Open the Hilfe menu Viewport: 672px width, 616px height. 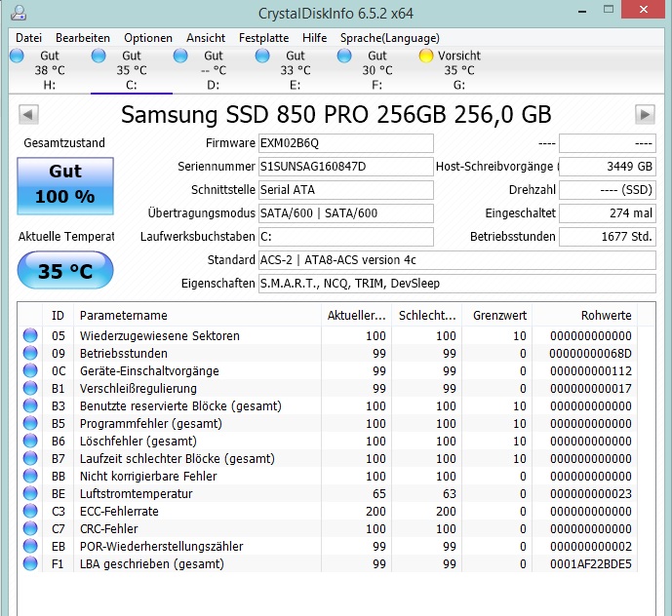(x=315, y=38)
